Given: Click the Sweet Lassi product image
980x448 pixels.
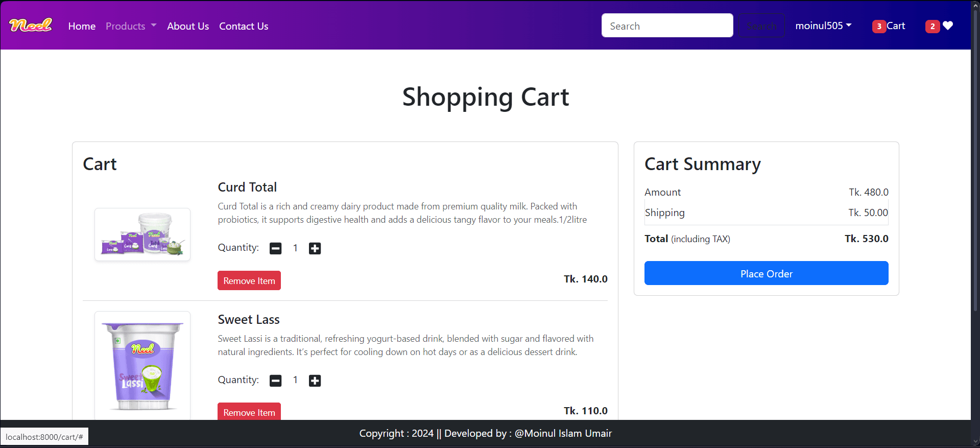Looking at the screenshot, I should pyautogui.click(x=142, y=365).
